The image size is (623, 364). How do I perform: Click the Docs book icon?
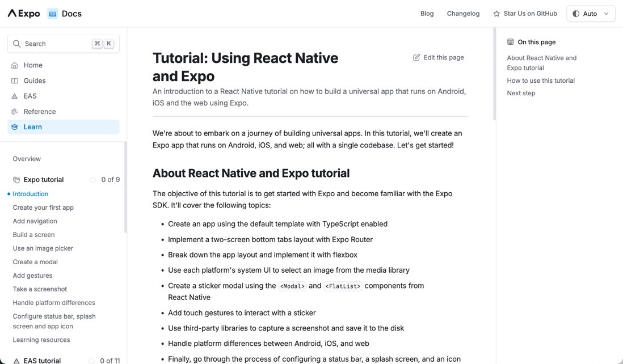pyautogui.click(x=52, y=14)
